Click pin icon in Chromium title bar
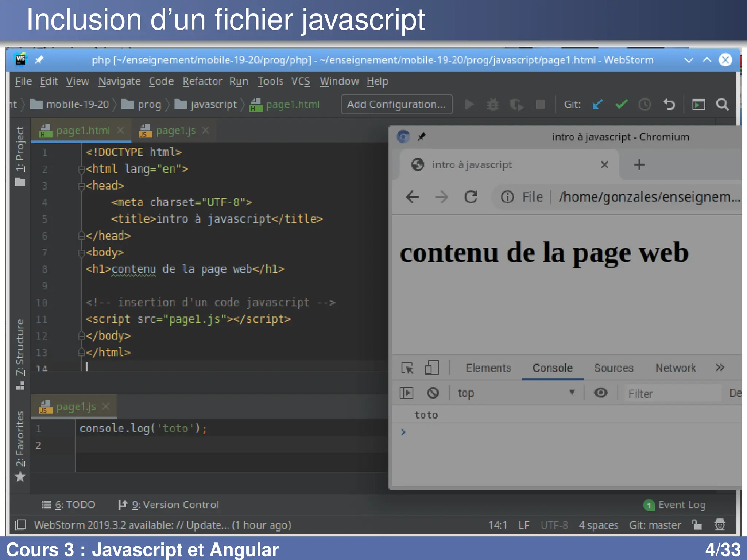The width and height of the screenshot is (747, 560). point(421,137)
